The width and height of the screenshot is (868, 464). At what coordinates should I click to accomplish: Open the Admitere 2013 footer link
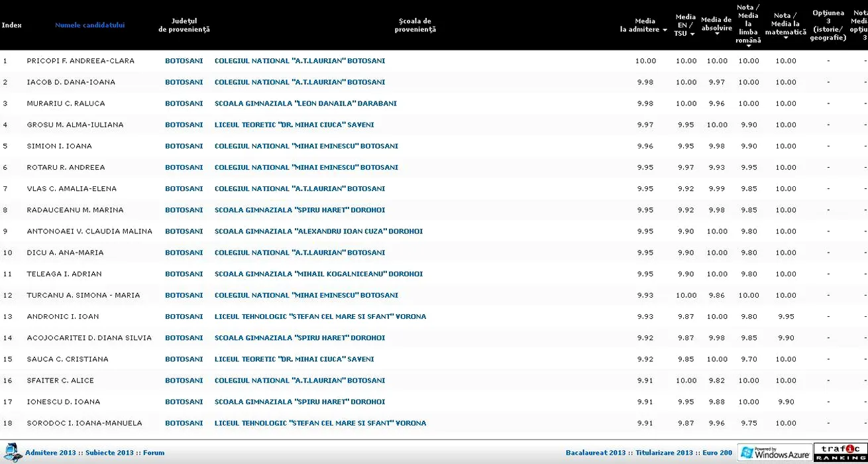coord(50,453)
